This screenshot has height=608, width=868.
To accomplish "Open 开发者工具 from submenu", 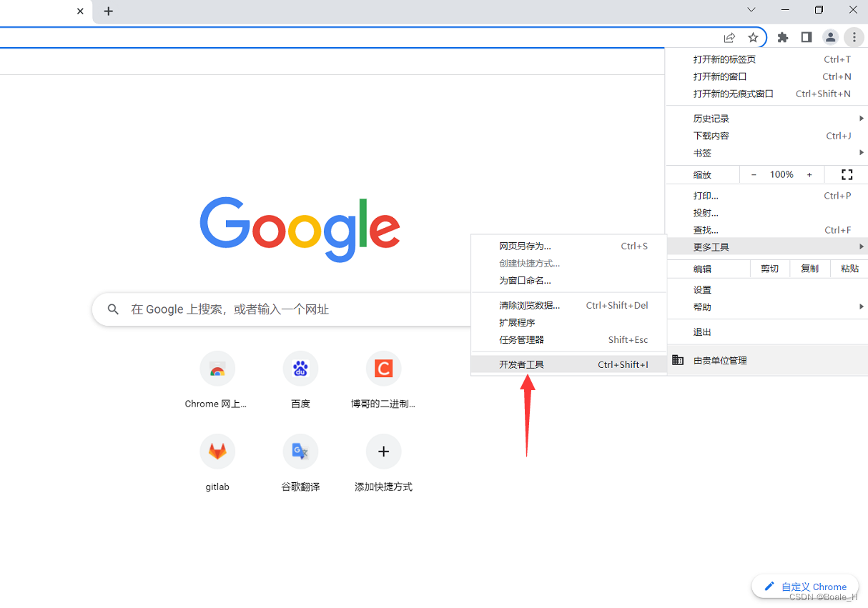I will pos(568,365).
